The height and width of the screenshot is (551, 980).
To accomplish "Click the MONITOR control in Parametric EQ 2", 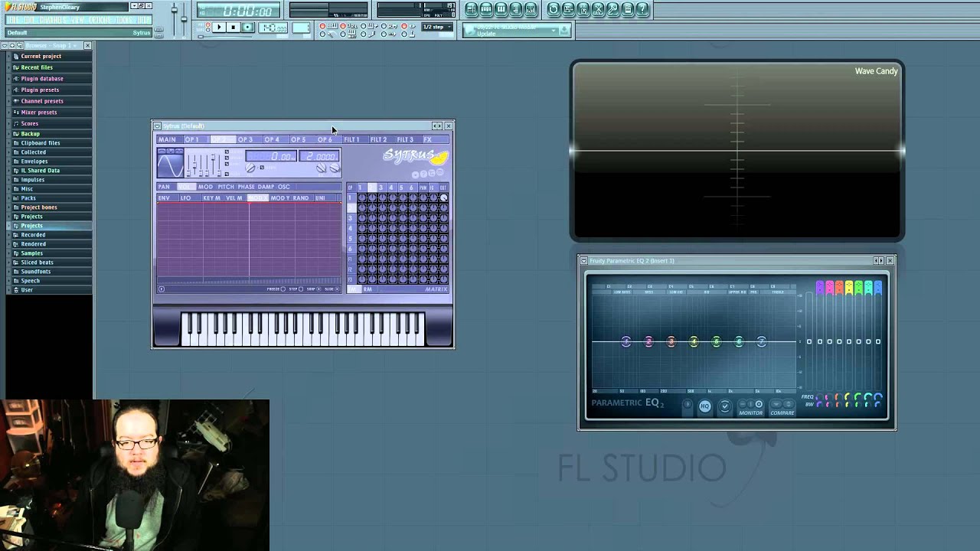I will (751, 408).
